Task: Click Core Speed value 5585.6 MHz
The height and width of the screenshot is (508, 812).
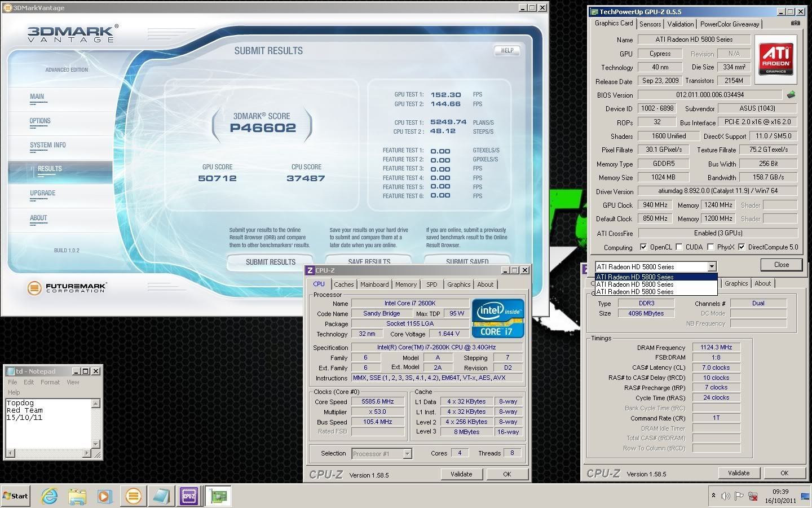Action: pyautogui.click(x=378, y=401)
